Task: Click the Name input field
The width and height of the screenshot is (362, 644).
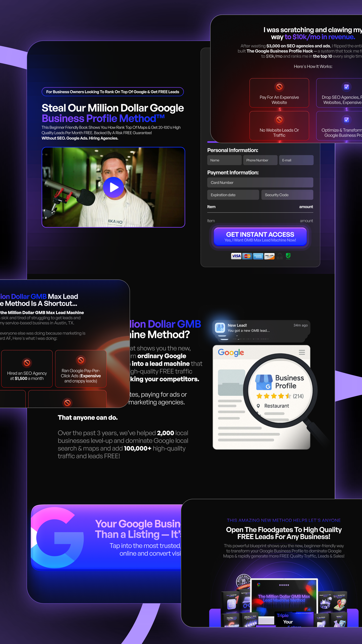Action: tap(224, 160)
